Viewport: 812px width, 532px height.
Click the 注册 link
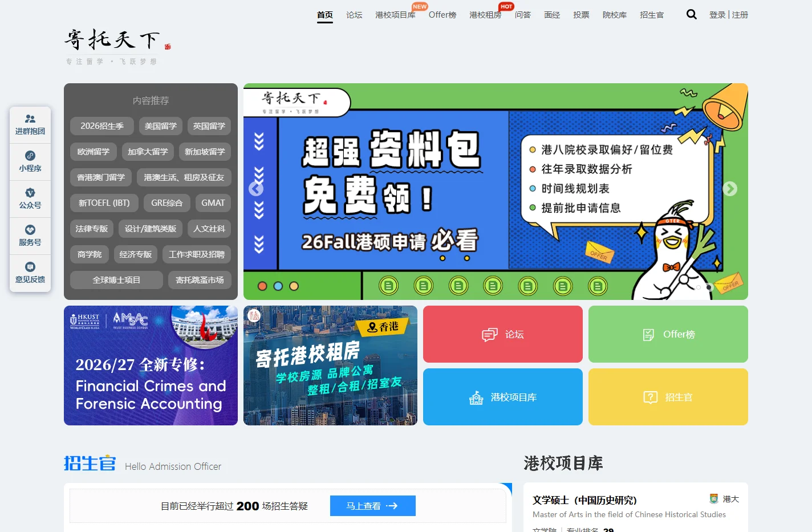click(x=740, y=15)
